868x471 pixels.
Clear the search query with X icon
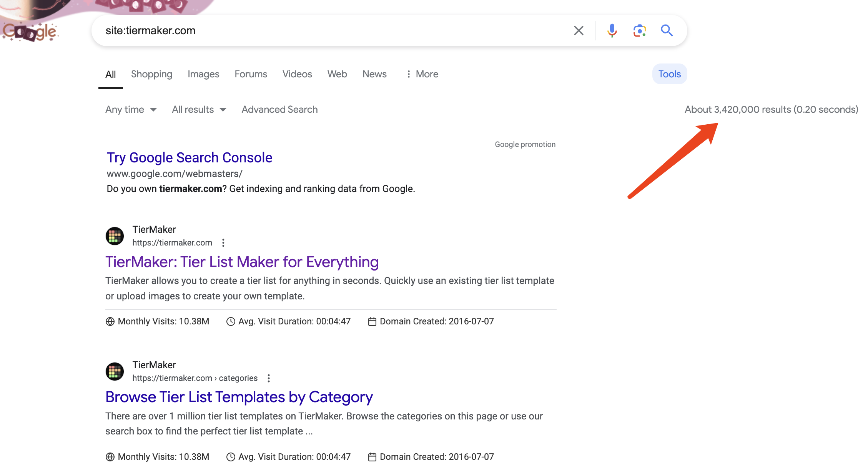click(579, 30)
